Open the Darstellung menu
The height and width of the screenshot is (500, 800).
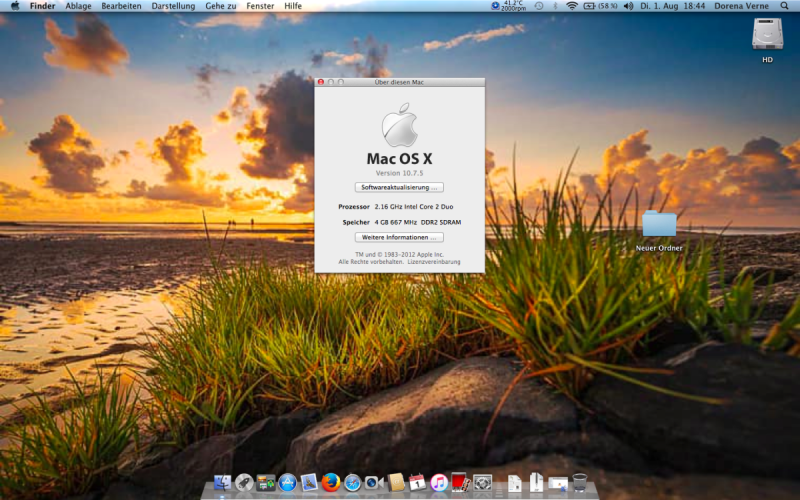pos(173,6)
